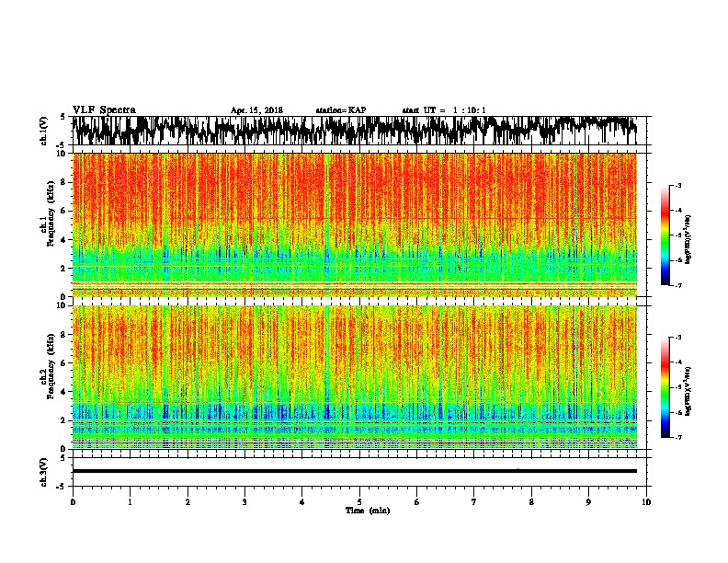Click the "6" tick on the time axis
The height and width of the screenshot is (563, 728).
pos(417,502)
